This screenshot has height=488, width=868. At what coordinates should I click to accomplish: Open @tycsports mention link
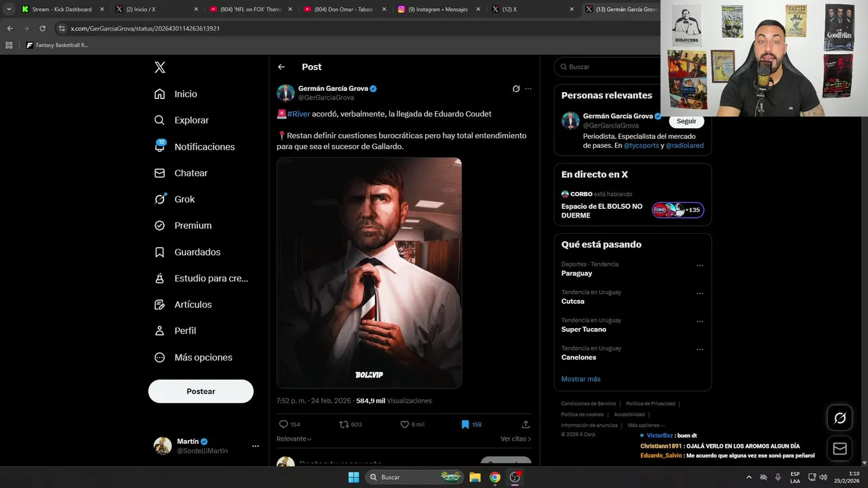tap(641, 145)
